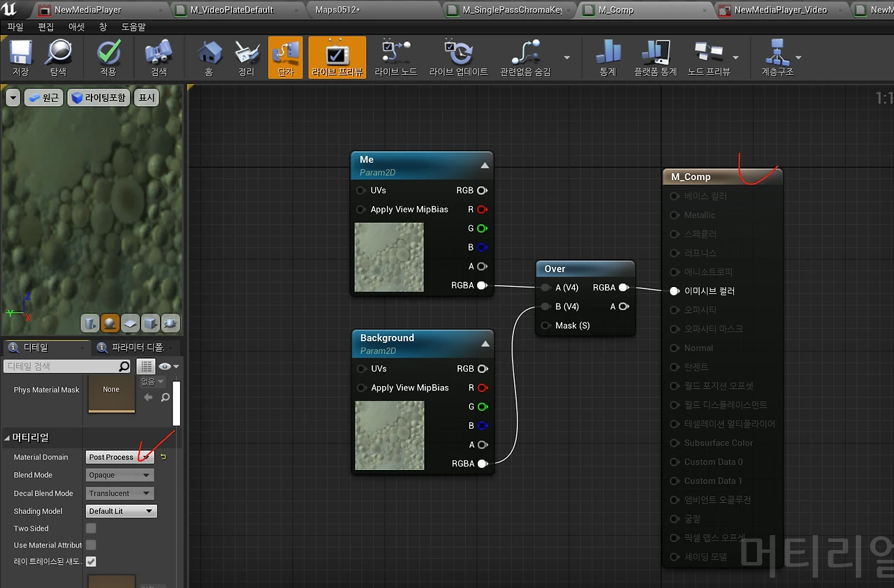Collapse the Me Param2D node
Viewport: 894px width, 588px height.
485,166
